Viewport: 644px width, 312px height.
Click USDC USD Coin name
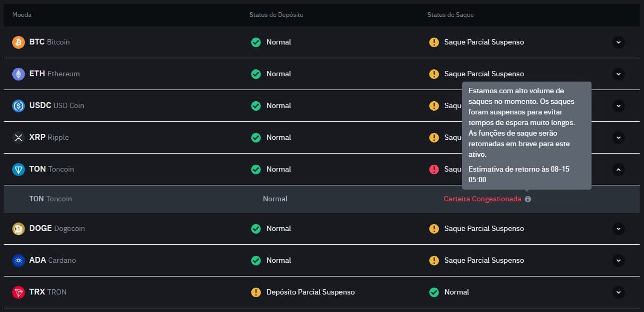56,105
